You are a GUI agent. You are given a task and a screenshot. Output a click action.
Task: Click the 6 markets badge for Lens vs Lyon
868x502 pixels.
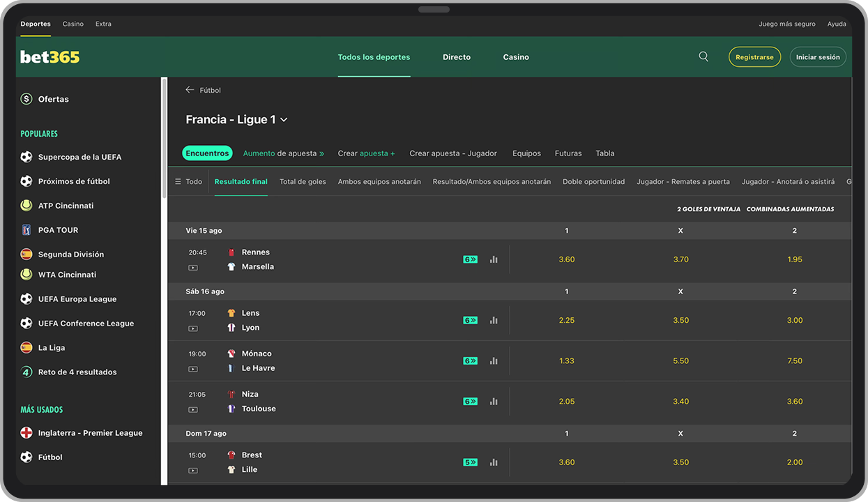471,321
